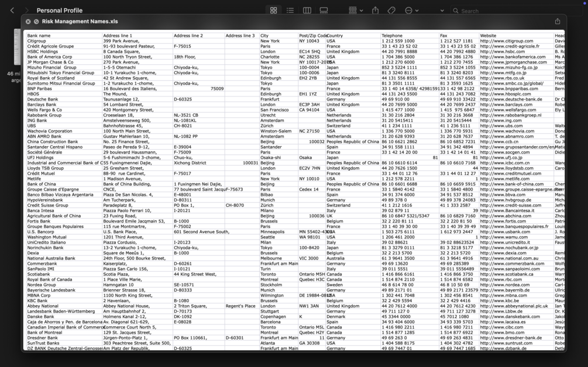Click fax '44 20 7992 4880'

[458, 51]
